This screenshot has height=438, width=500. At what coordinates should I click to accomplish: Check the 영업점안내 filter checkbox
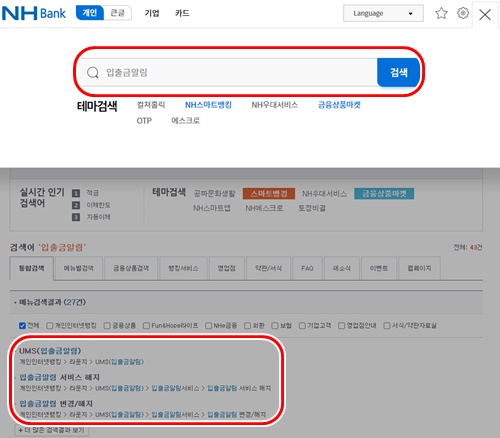[342, 326]
